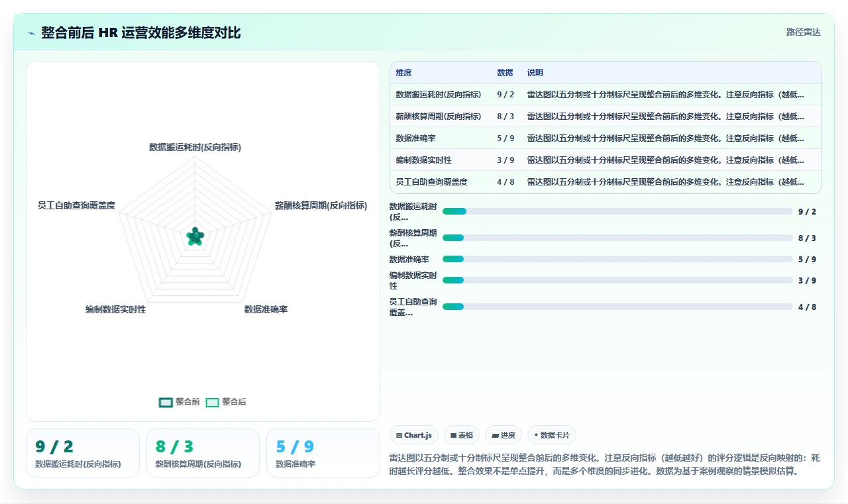Open the 5 / 9 数据准确率 stat card
The height and width of the screenshot is (504, 848).
(x=323, y=453)
